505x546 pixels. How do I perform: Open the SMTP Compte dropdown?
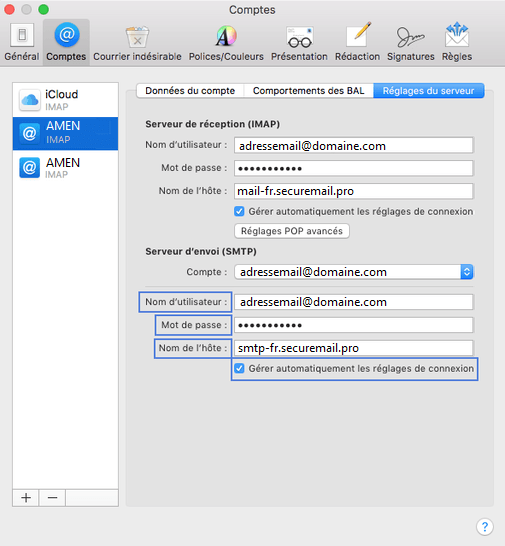[x=354, y=272]
